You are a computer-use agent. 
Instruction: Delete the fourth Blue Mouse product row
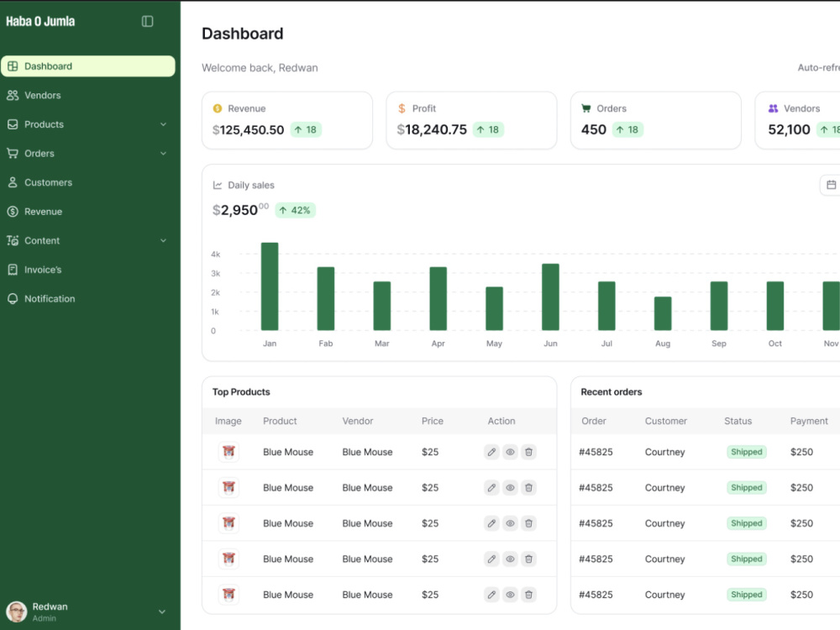coord(528,559)
